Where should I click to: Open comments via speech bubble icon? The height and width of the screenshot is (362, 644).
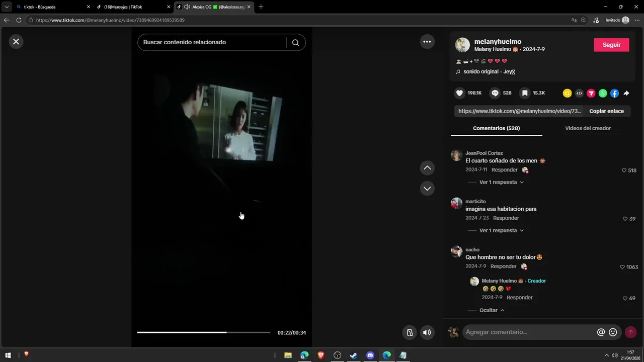pyautogui.click(x=495, y=93)
